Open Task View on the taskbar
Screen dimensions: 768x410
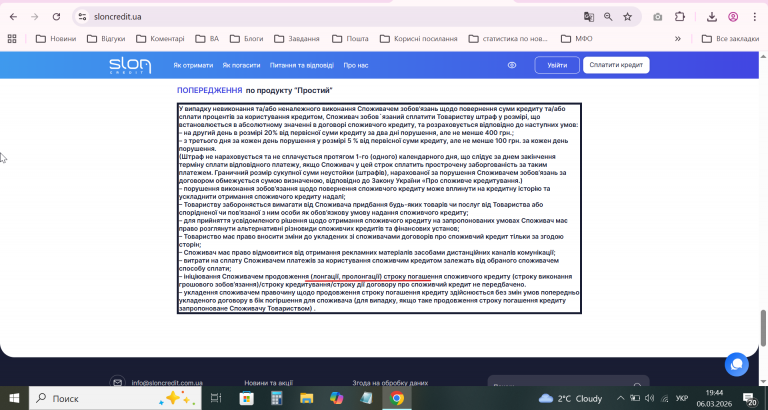(x=216, y=398)
